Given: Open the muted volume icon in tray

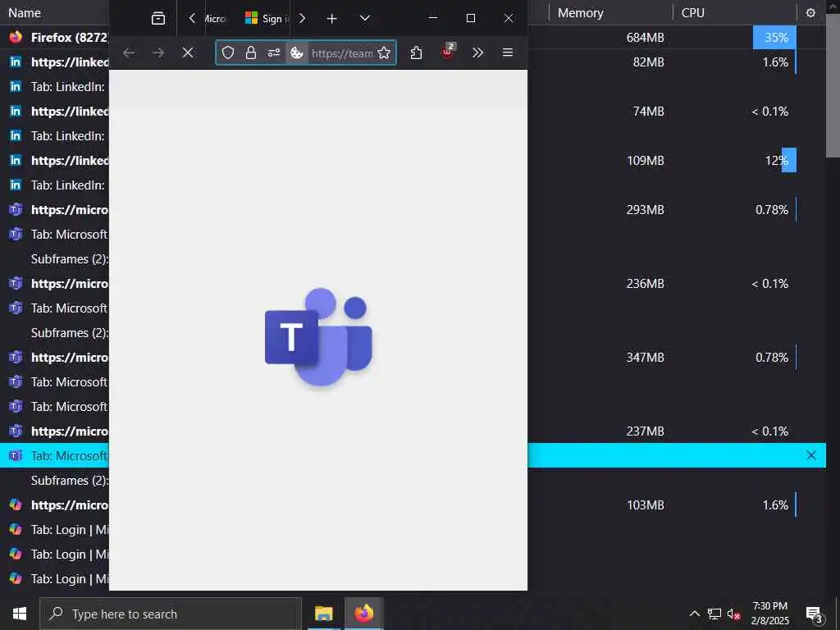Looking at the screenshot, I should click(734, 614).
